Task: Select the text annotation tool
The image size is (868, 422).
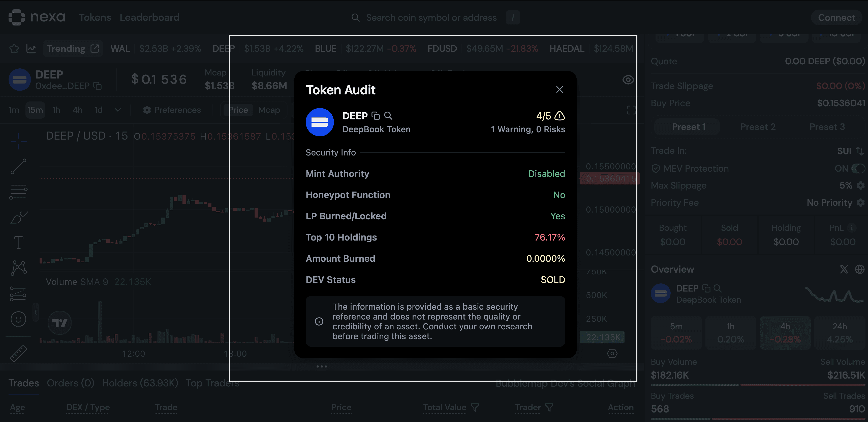Action: pyautogui.click(x=19, y=242)
